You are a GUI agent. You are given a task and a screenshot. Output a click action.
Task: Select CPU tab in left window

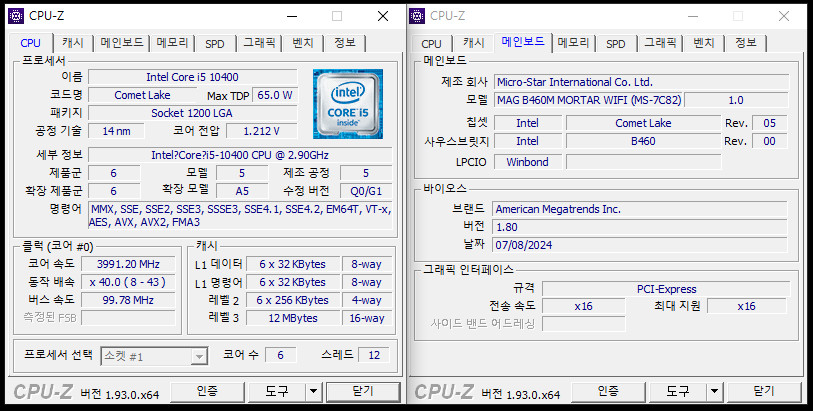click(x=31, y=42)
